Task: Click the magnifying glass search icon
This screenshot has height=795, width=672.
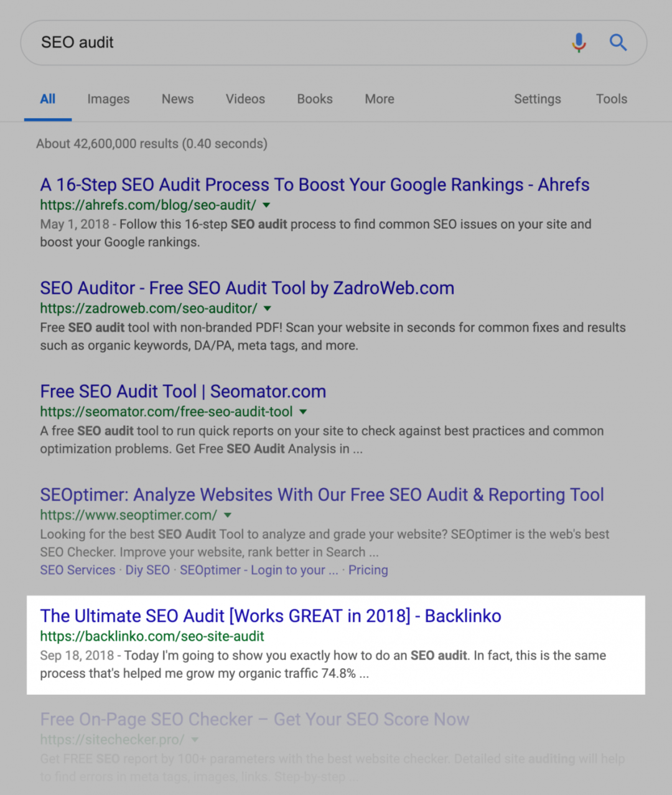Action: coord(618,42)
